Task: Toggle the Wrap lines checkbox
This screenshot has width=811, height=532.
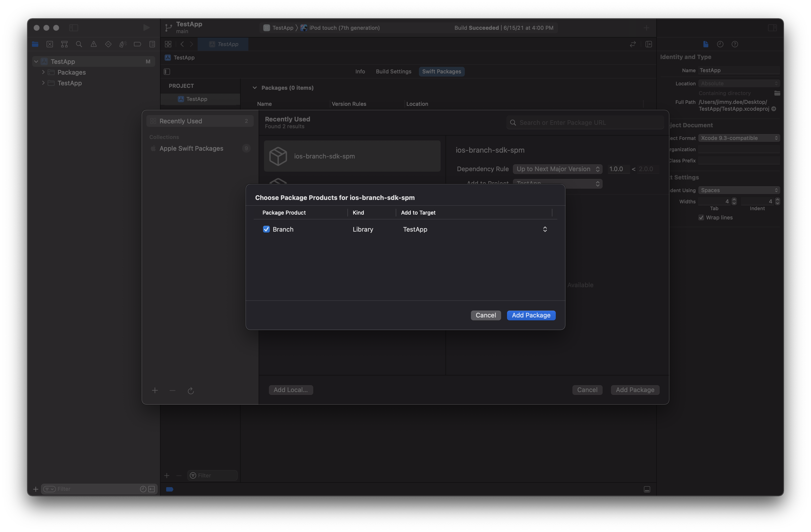Action: click(701, 218)
